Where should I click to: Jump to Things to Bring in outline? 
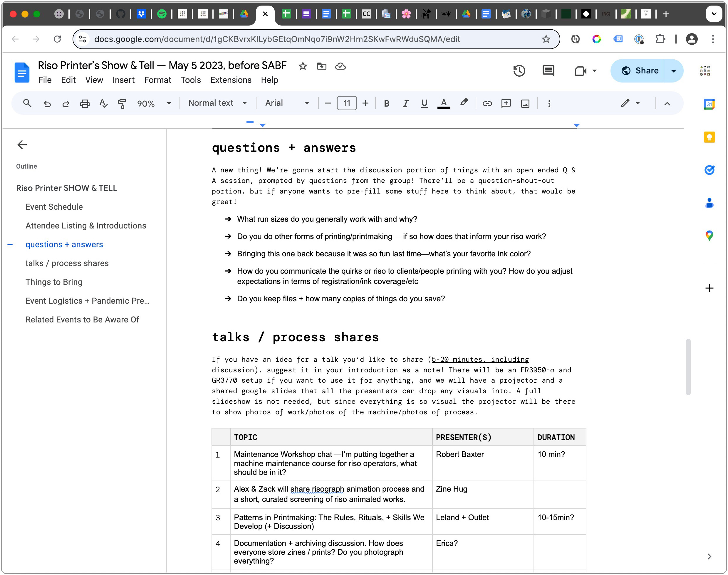pos(54,282)
